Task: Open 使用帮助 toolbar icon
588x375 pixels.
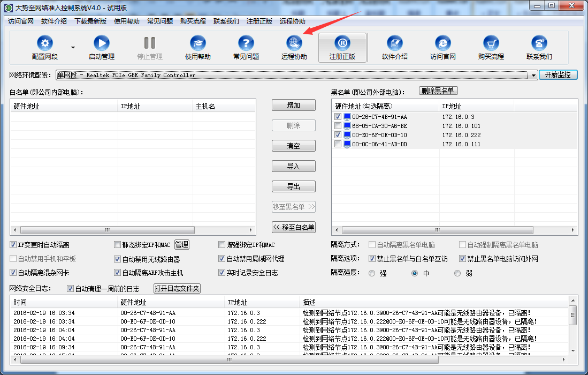Action: (197, 43)
